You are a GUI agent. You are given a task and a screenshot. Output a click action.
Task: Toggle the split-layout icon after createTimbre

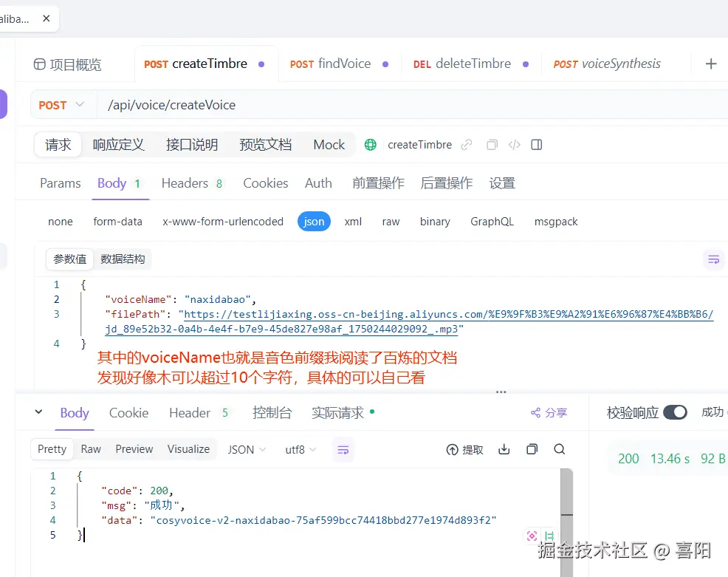pos(536,145)
